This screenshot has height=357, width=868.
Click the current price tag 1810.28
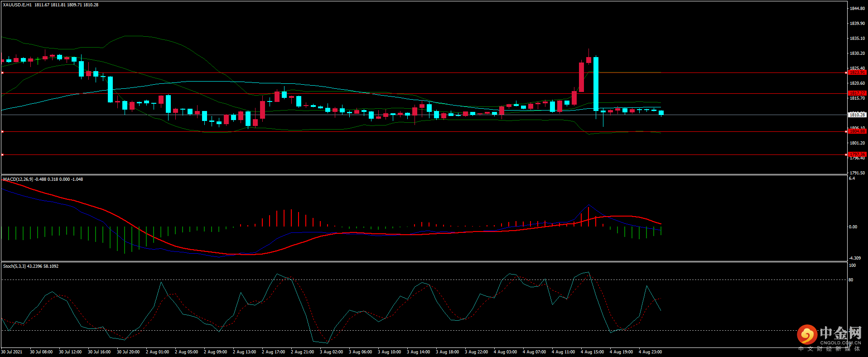pos(857,115)
